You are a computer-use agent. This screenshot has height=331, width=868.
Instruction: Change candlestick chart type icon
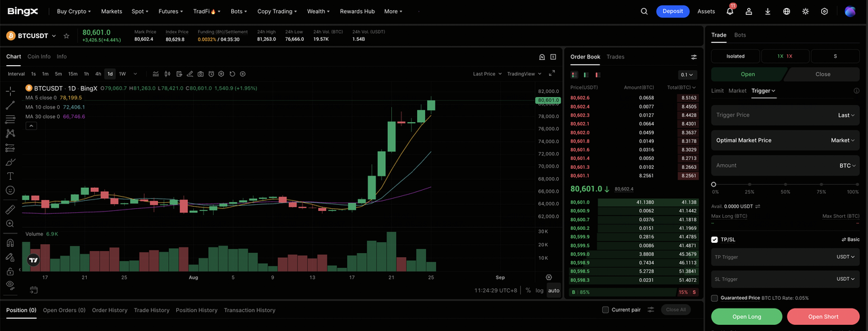click(x=167, y=74)
